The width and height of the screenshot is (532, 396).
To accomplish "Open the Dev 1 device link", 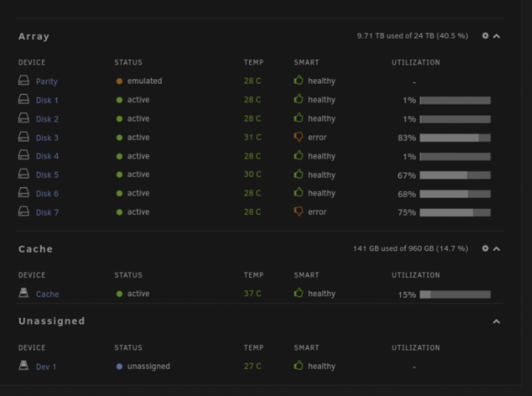I will coord(46,367).
